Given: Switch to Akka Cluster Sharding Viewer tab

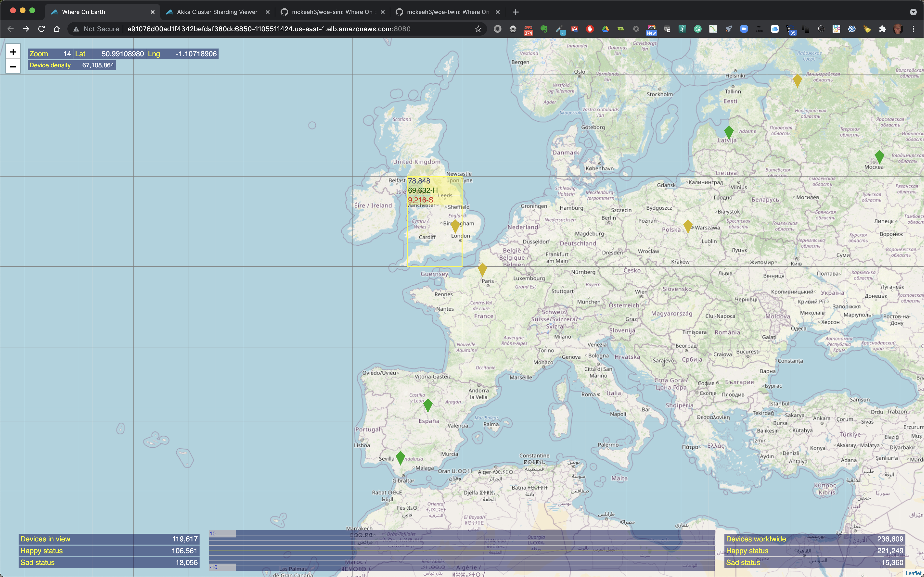Looking at the screenshot, I should [217, 12].
